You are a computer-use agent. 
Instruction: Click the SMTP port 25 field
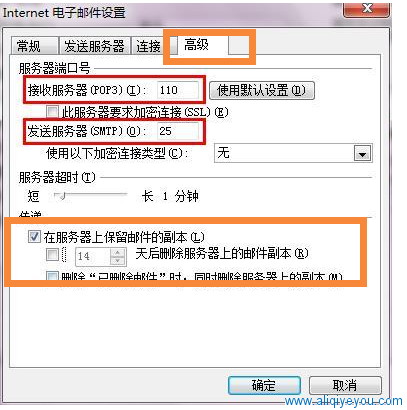(178, 131)
